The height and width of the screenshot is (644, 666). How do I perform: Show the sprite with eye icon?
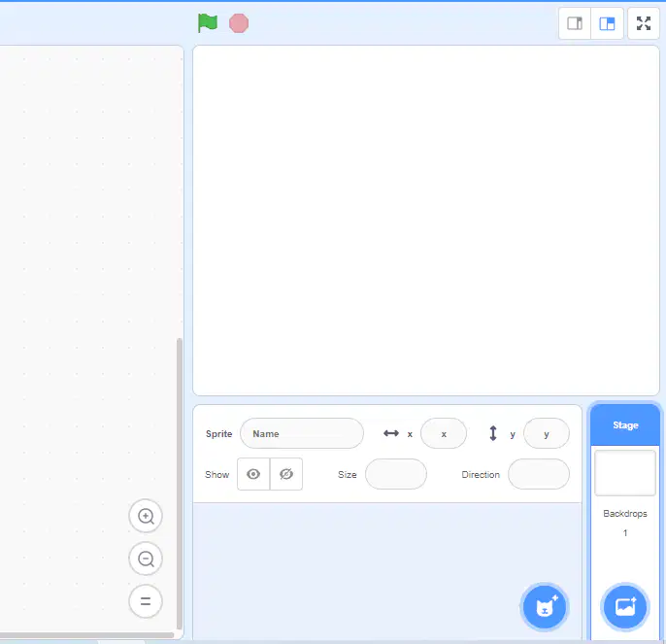[253, 474]
